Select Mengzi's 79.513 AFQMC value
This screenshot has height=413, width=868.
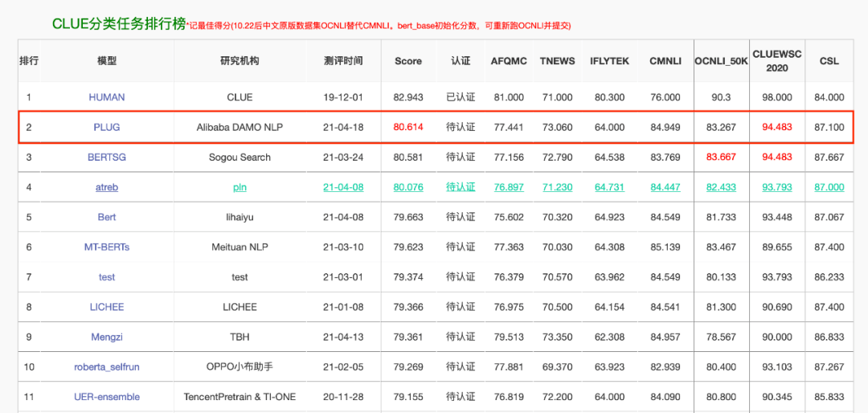[508, 337]
